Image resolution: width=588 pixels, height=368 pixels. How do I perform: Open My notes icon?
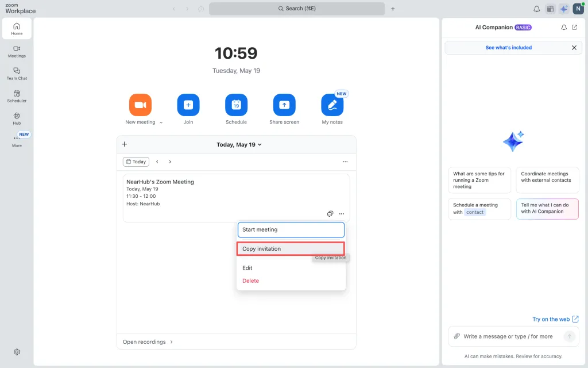332,105
